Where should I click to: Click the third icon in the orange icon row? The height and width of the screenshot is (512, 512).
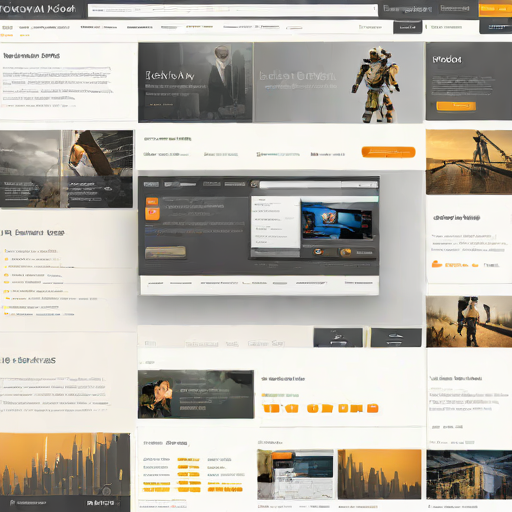313,408
